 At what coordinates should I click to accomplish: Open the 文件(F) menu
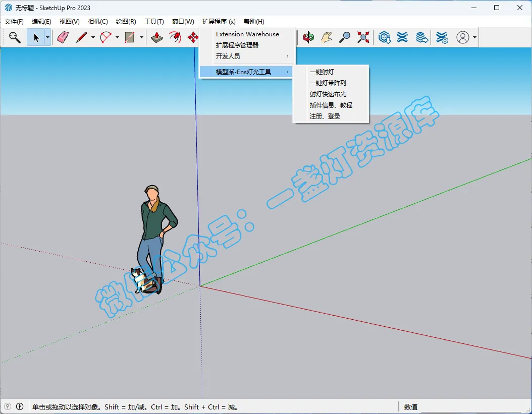tap(14, 22)
